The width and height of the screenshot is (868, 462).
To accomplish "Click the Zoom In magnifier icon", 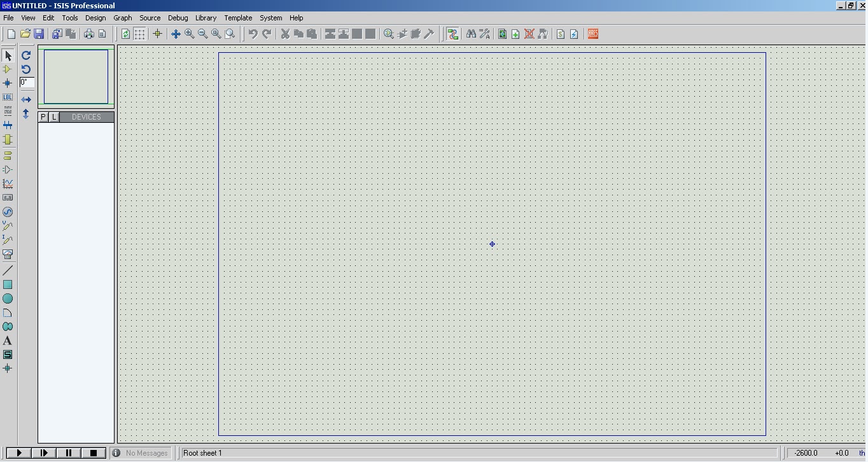I will point(190,34).
